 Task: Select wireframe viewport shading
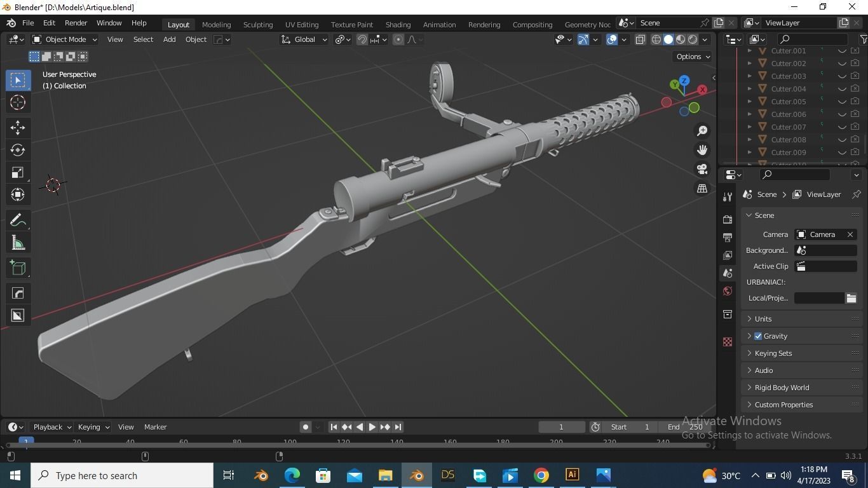tap(656, 39)
